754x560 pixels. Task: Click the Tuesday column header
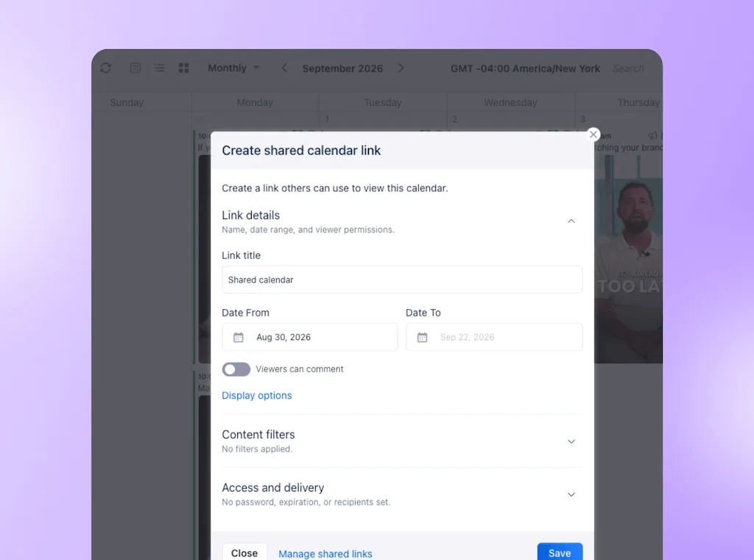(383, 102)
